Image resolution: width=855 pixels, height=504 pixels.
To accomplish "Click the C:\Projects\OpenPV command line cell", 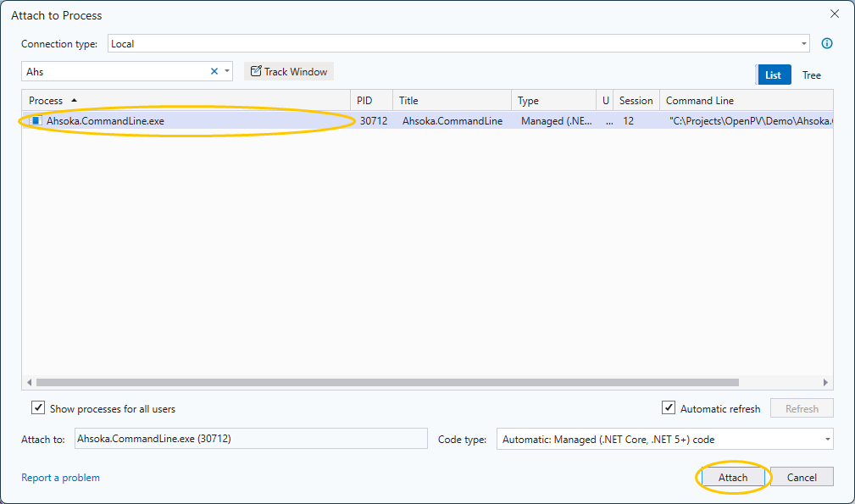I will pos(751,121).
